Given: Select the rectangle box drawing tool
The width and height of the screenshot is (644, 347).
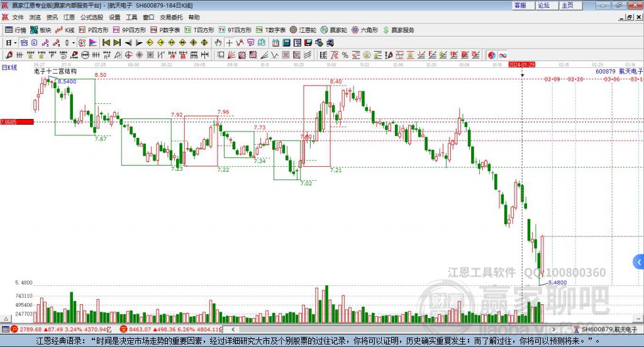Looking at the screenshot, I should [221, 55].
